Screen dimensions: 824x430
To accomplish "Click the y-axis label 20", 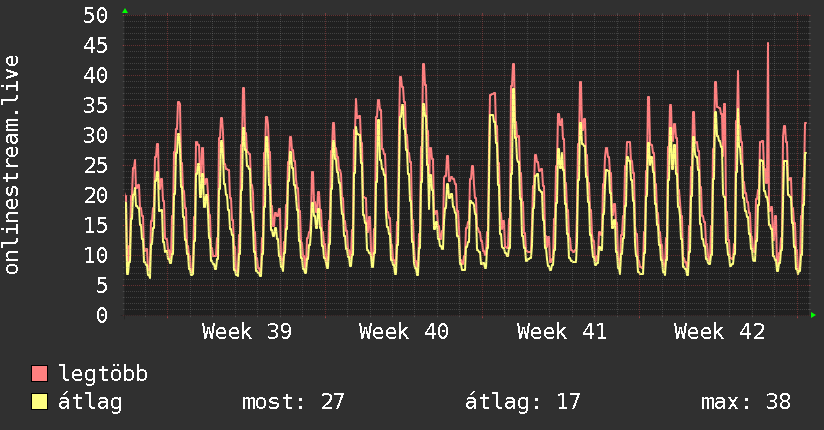I will pyautogui.click(x=96, y=195).
